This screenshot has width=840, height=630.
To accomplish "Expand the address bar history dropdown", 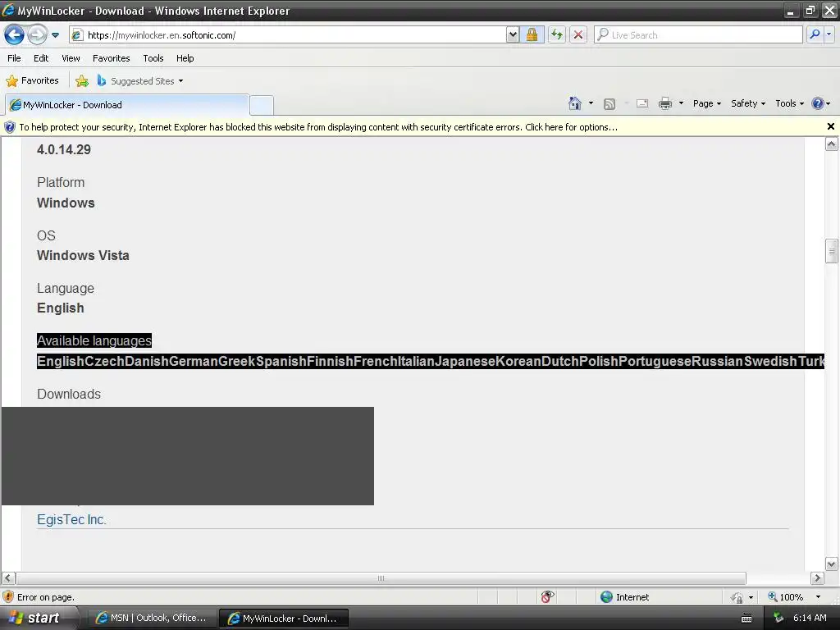I will pos(513,34).
